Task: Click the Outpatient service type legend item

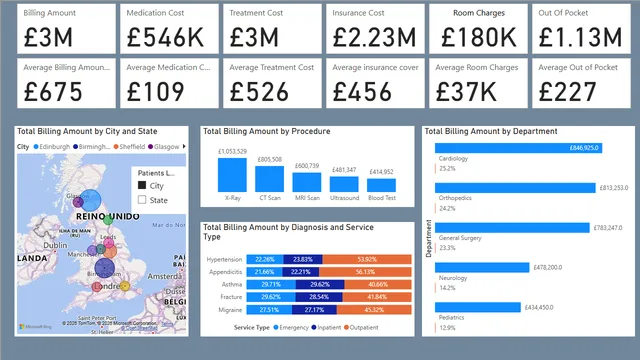Action: point(361,327)
